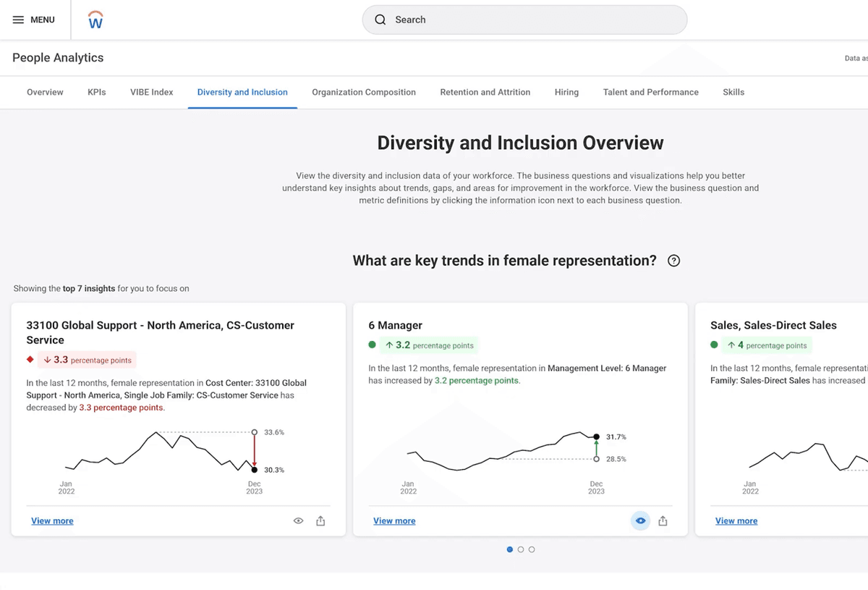
Task: Go to third carousel page dot
Action: pyautogui.click(x=532, y=549)
